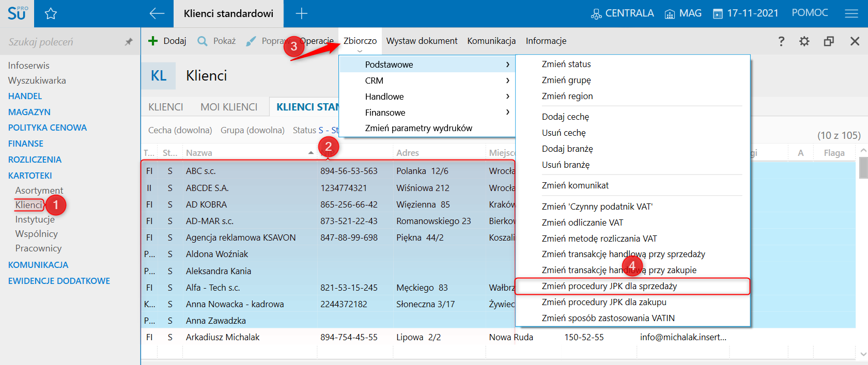Expand Finansowe submenu
868x365 pixels.
[427, 113]
